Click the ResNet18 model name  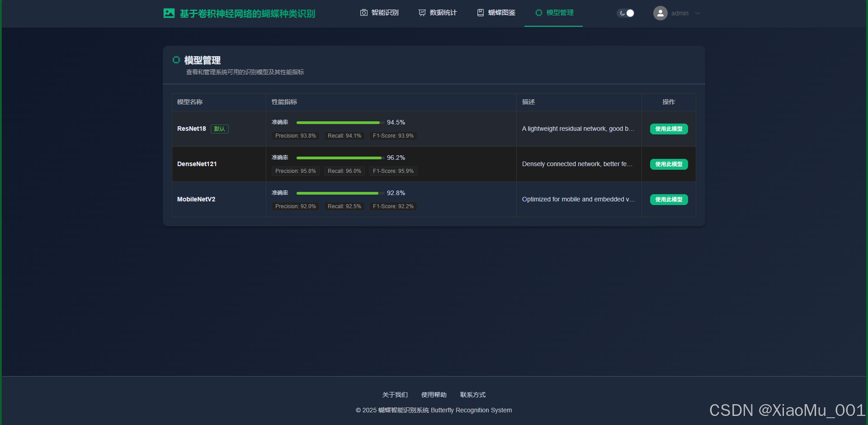click(192, 129)
